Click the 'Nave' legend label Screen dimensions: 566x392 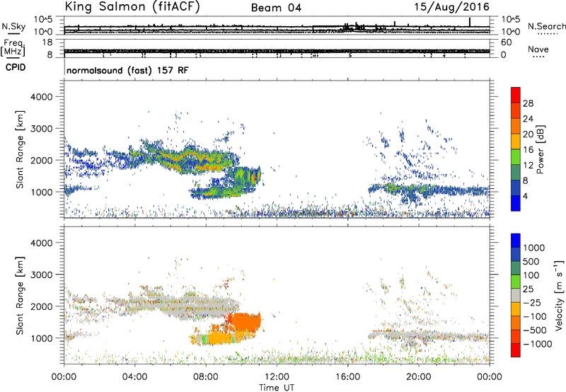538,49
